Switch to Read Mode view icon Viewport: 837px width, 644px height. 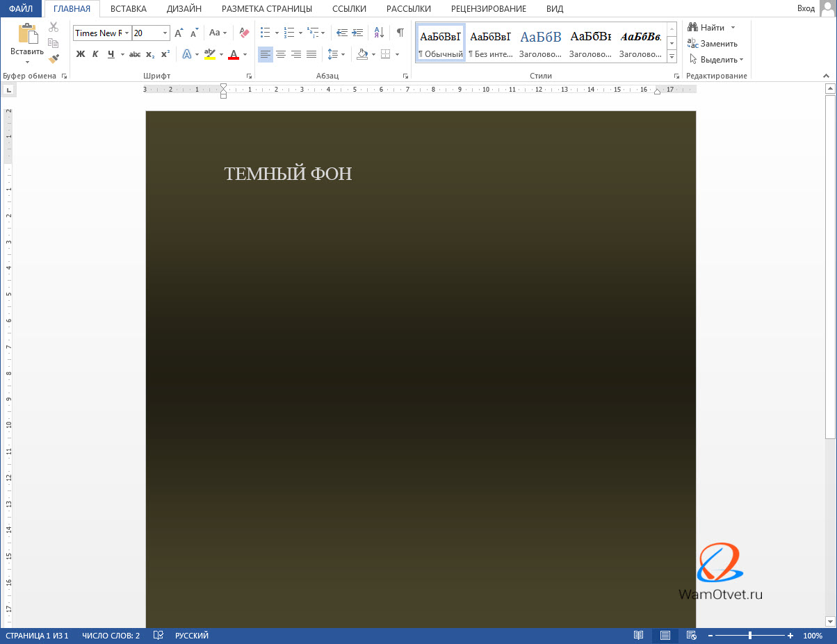point(639,636)
